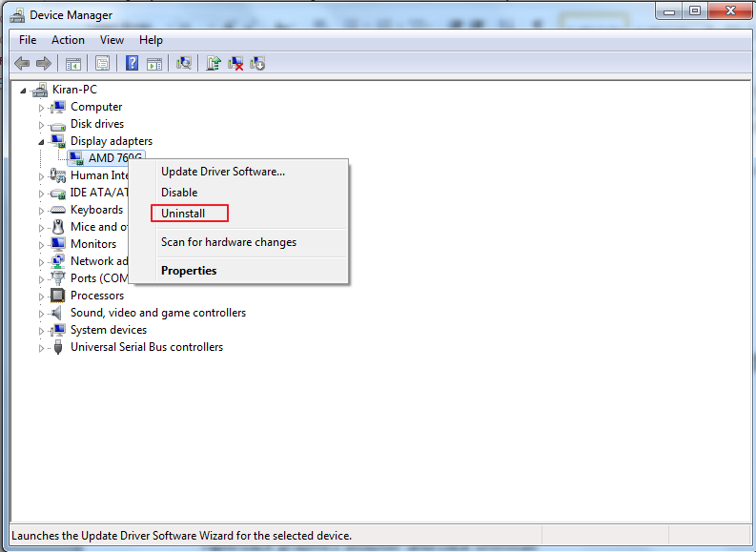Click the Help question mark toolbar icon
The image size is (756, 552).
click(132, 63)
